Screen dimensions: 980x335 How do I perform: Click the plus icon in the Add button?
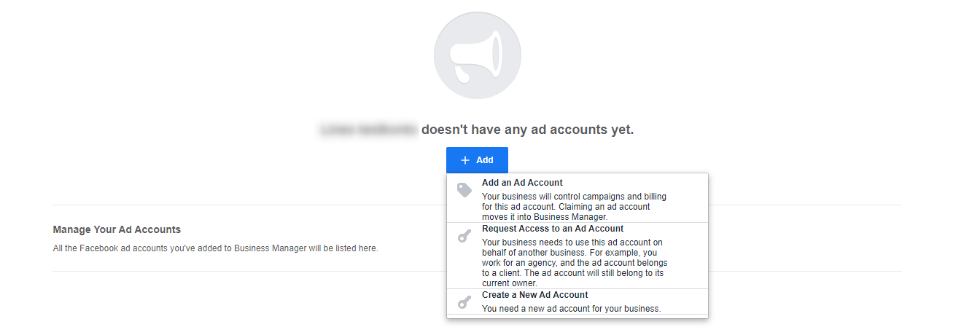coord(465,160)
